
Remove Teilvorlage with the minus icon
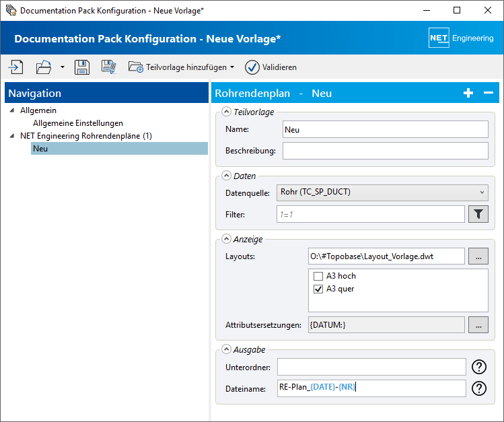pyautogui.click(x=489, y=93)
